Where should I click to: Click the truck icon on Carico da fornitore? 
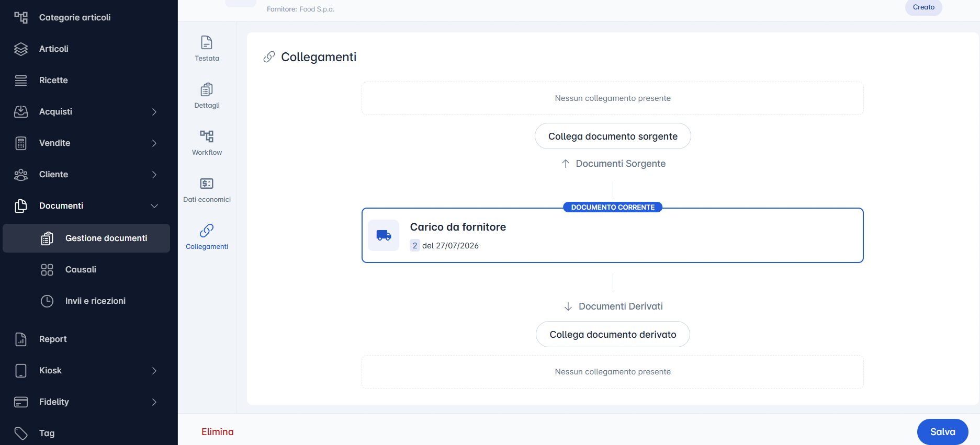(x=384, y=235)
